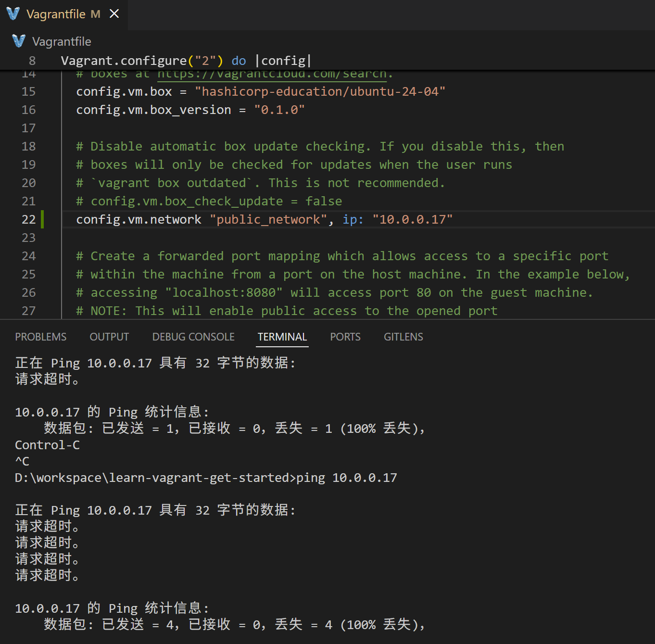This screenshot has height=644, width=655.
Task: Close the Vagrantfile editor tab
Action: click(x=114, y=14)
